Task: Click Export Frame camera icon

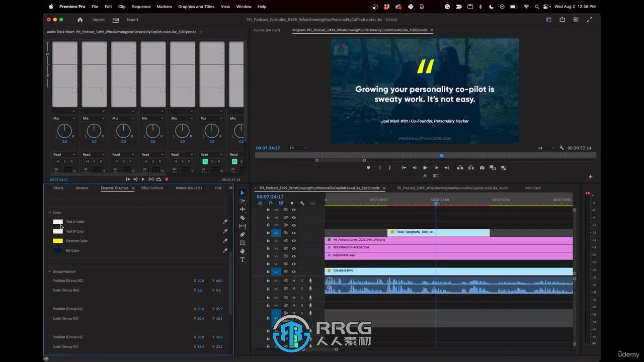Action: coord(482,168)
